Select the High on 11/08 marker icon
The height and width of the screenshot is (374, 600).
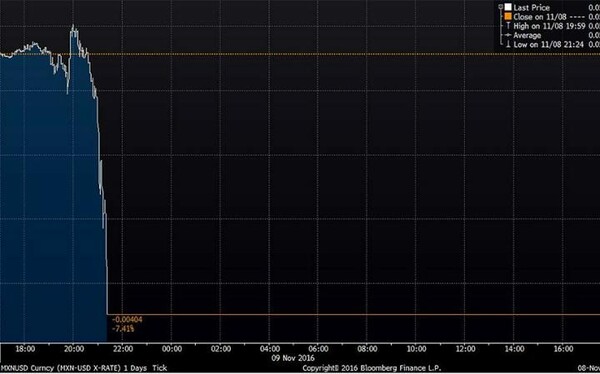coord(508,26)
